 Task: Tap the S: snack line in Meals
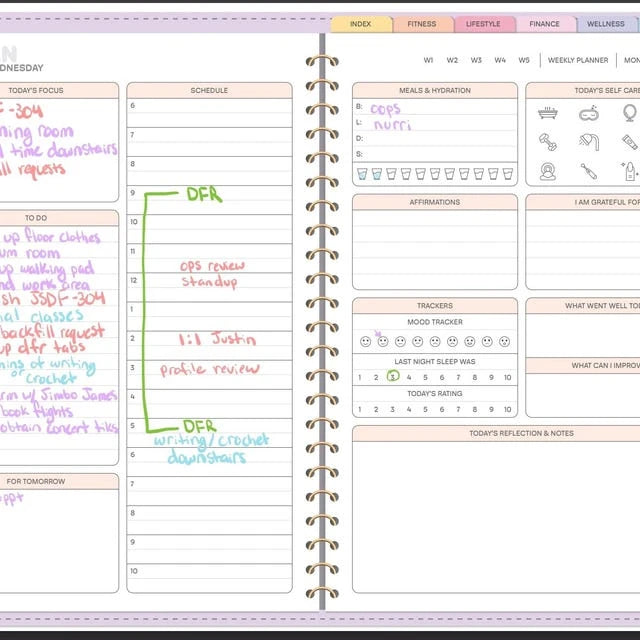(x=435, y=154)
